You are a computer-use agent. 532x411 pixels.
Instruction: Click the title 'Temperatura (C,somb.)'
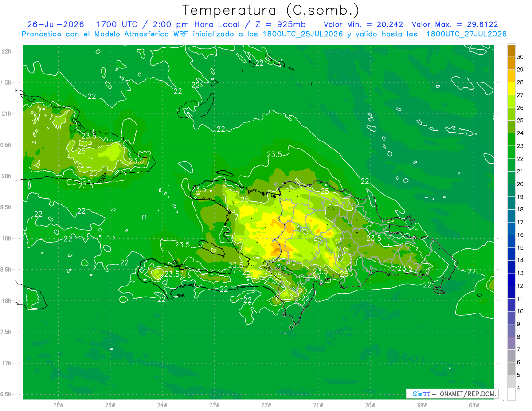[271, 11]
